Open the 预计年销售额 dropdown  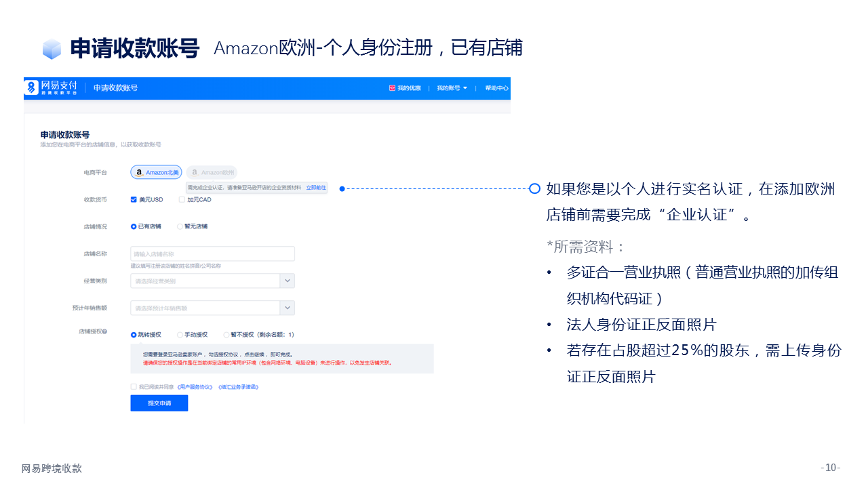pyautogui.click(x=212, y=308)
